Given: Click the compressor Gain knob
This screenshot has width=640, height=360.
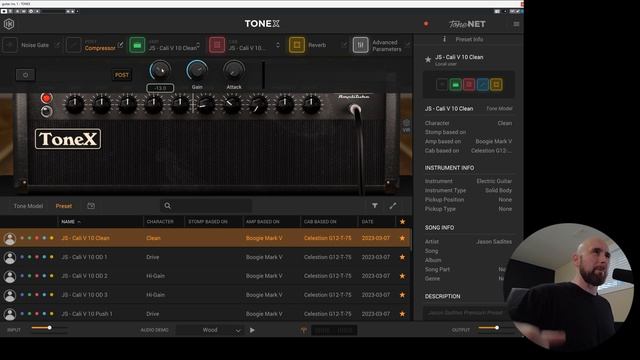Looking at the screenshot, I should (x=197, y=70).
